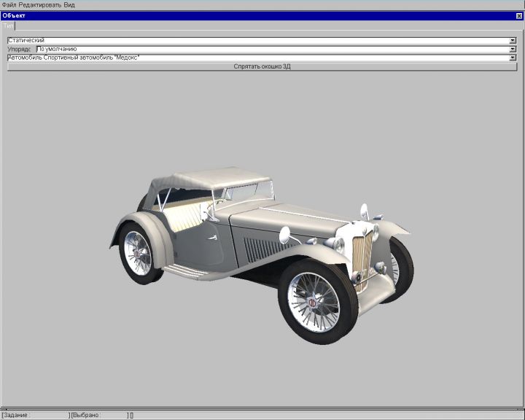
Task: Open the Вид menu
Action: click(69, 4)
